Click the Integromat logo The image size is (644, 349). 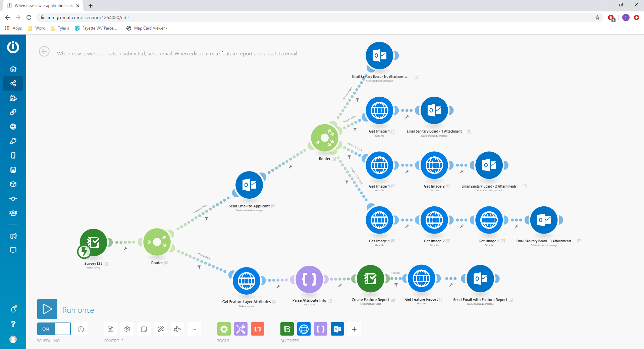coord(13,47)
